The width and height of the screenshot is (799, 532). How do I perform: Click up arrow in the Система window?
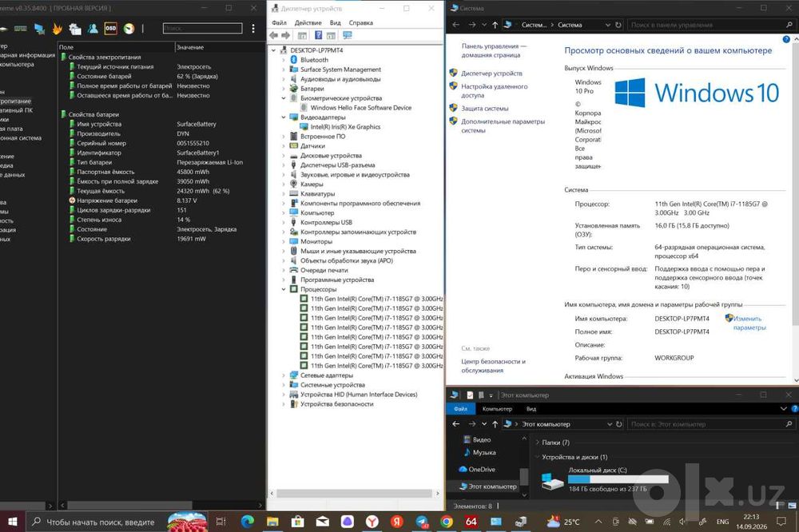495,25
